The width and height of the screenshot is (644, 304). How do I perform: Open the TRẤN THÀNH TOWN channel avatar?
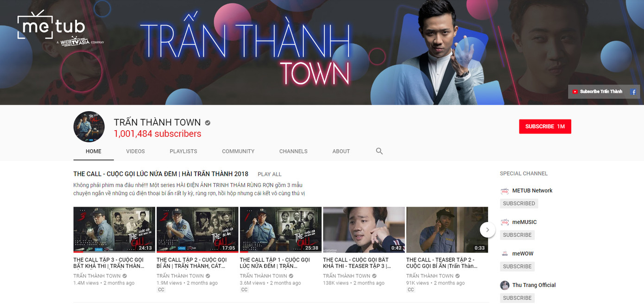[89, 127]
